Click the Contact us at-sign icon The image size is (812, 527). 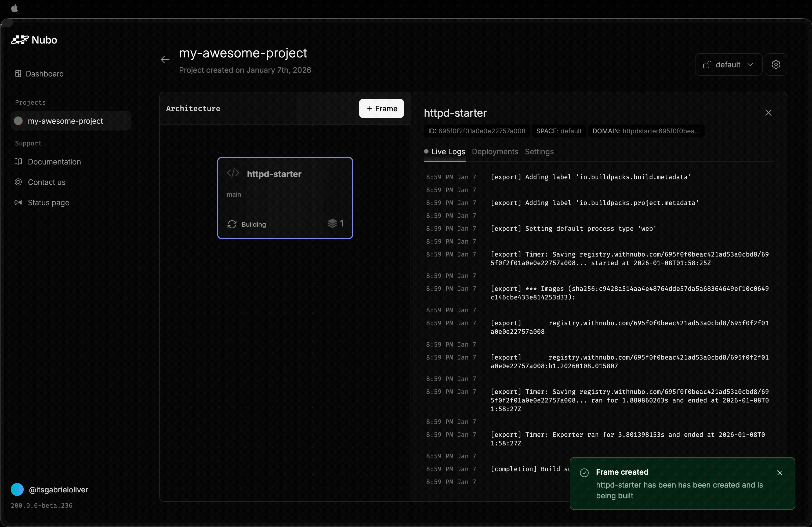(x=19, y=182)
